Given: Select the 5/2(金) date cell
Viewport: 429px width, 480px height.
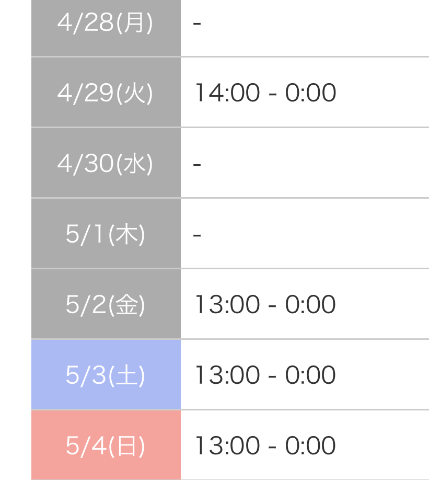Looking at the screenshot, I should [106, 304].
